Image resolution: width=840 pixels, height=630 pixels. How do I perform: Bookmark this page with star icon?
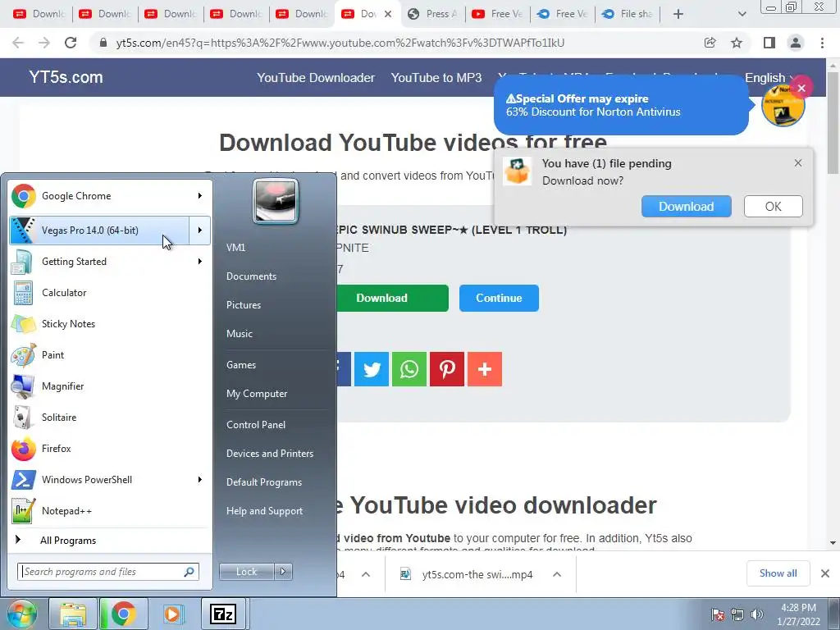(x=737, y=43)
